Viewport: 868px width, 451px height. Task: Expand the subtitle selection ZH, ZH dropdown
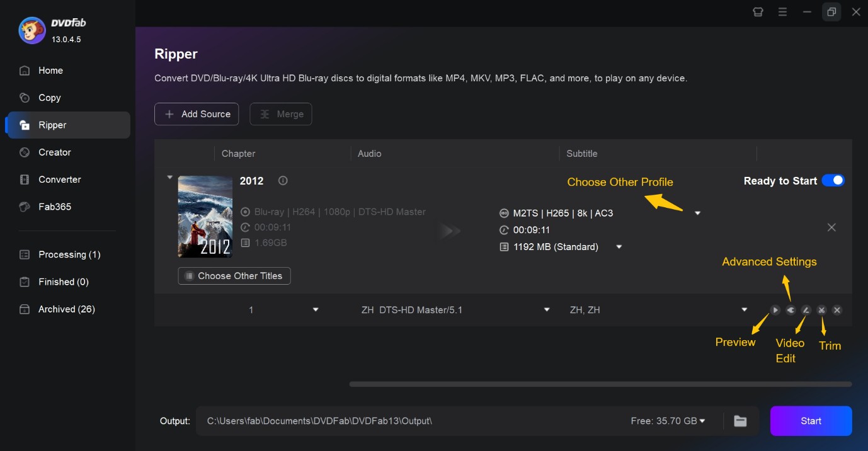[744, 309]
